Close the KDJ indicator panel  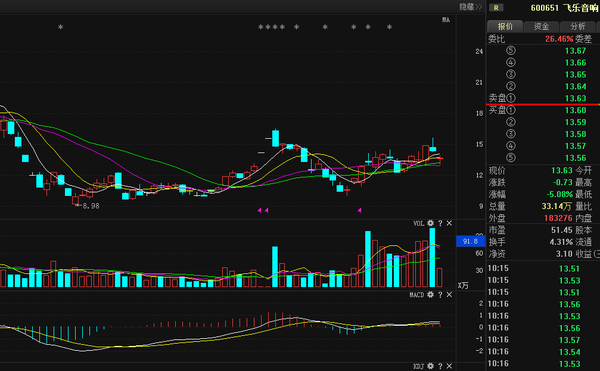[449, 366]
